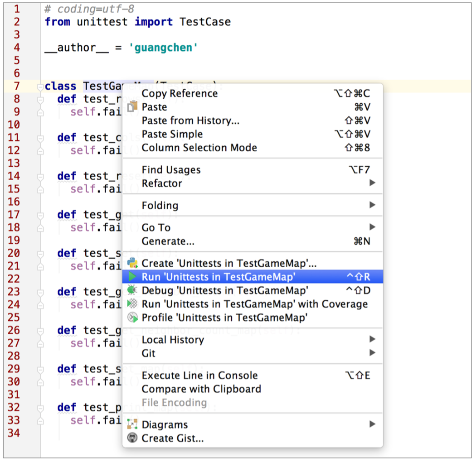The width and height of the screenshot is (476, 462).
Task: Click the Refactor label
Action: [162, 183]
